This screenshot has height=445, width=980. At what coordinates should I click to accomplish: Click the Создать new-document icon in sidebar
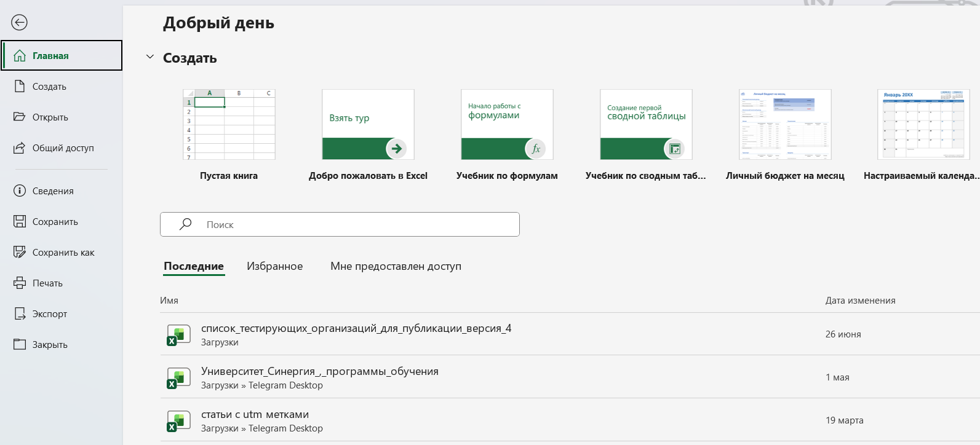(20, 87)
